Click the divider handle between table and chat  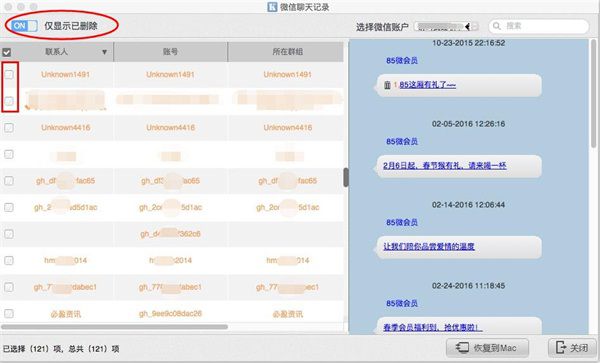point(346,177)
